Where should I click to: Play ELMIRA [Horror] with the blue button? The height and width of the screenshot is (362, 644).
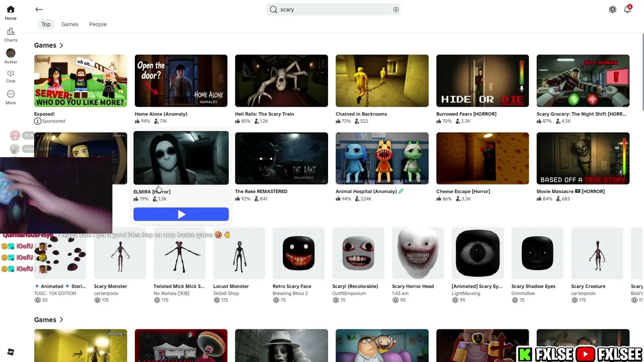(x=181, y=215)
